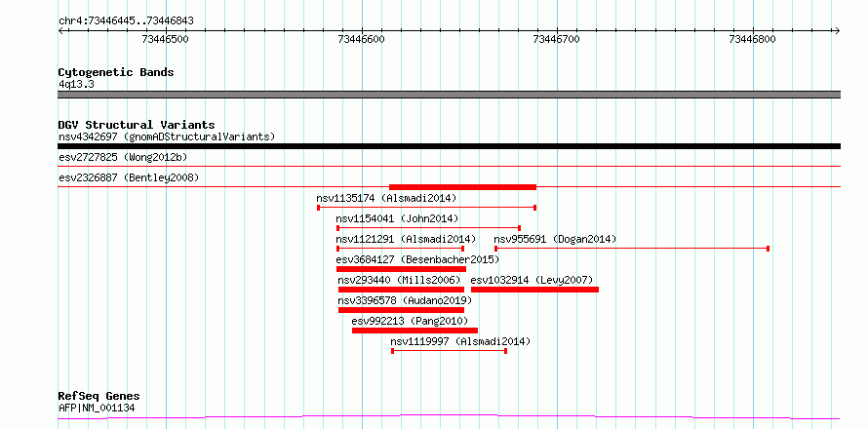This screenshot has width=868, height=429.
Task: Click the red bar under esv1032914
Action: click(534, 290)
